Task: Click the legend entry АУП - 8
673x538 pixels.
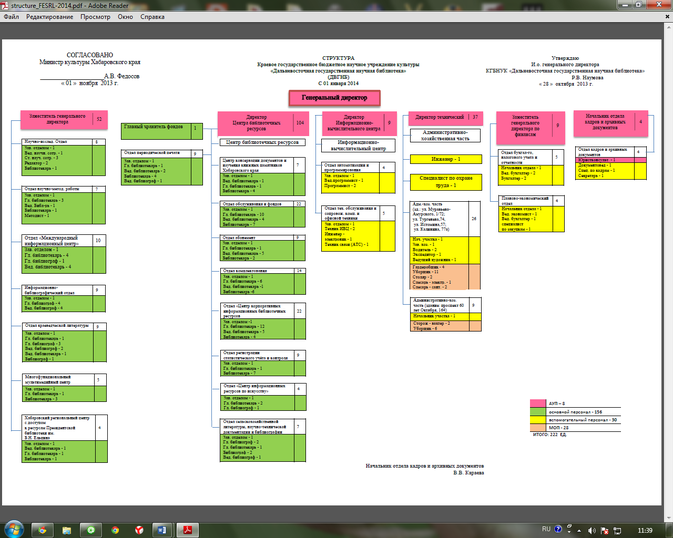Action: [557, 404]
